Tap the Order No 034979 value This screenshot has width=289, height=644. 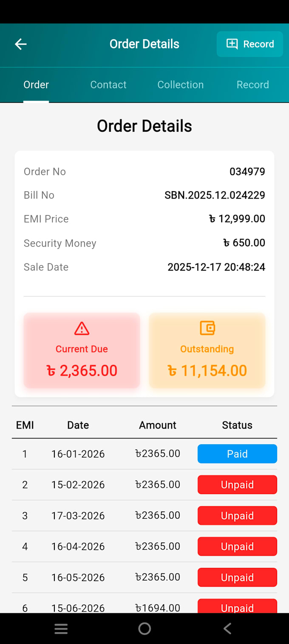pos(247,172)
